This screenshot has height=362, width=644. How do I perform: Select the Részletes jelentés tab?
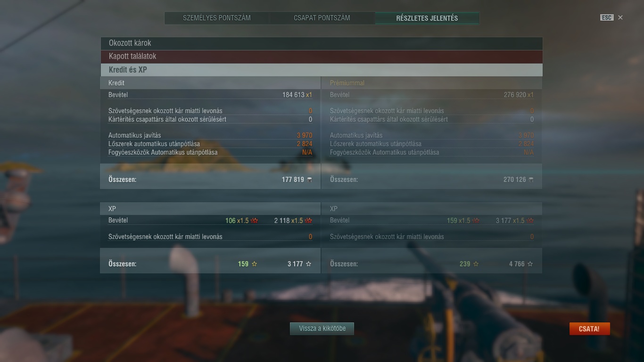point(427,18)
